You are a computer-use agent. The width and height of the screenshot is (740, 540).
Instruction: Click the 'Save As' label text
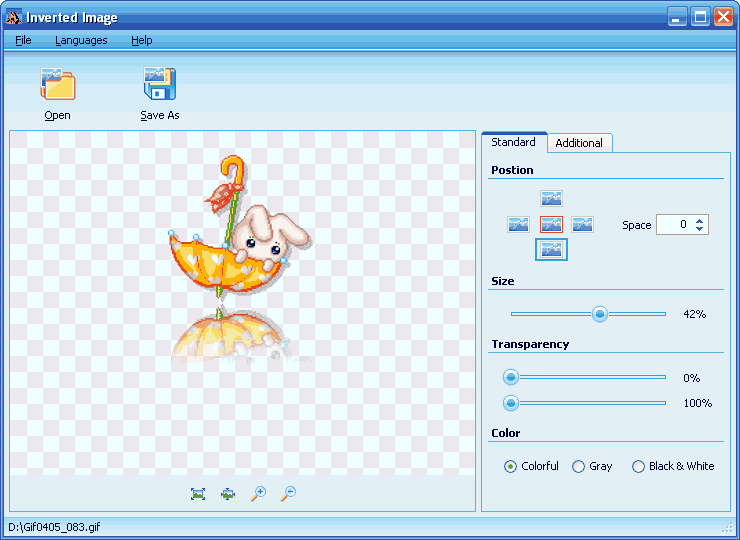pos(160,115)
